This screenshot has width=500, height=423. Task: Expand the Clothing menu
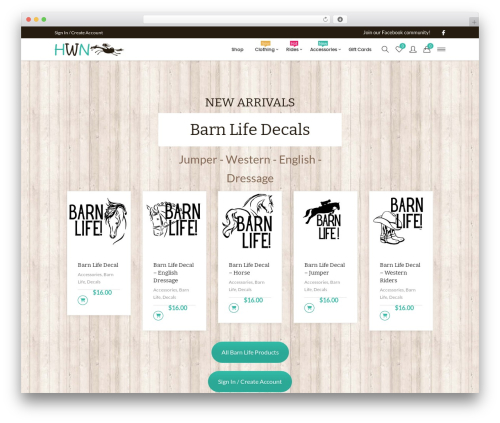266,49
